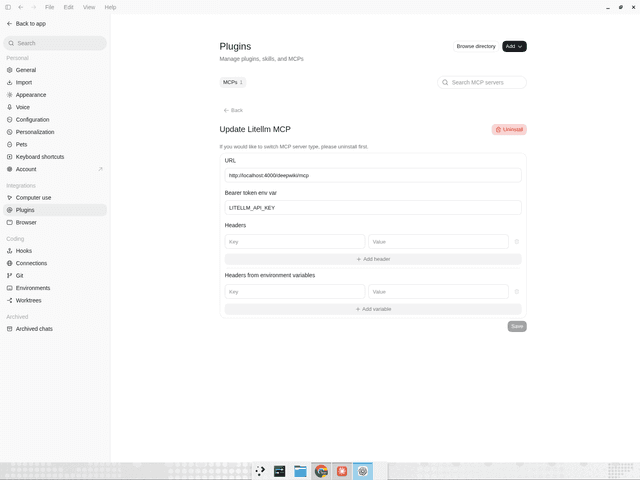The width and height of the screenshot is (640, 480).
Task: Go back using the title bar left arrow
Action: [21, 7]
